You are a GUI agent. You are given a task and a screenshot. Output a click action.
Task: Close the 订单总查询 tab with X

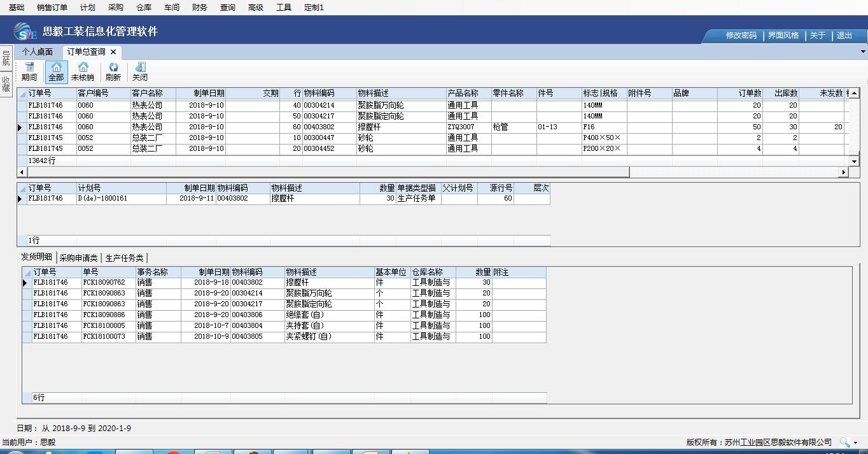tap(113, 52)
